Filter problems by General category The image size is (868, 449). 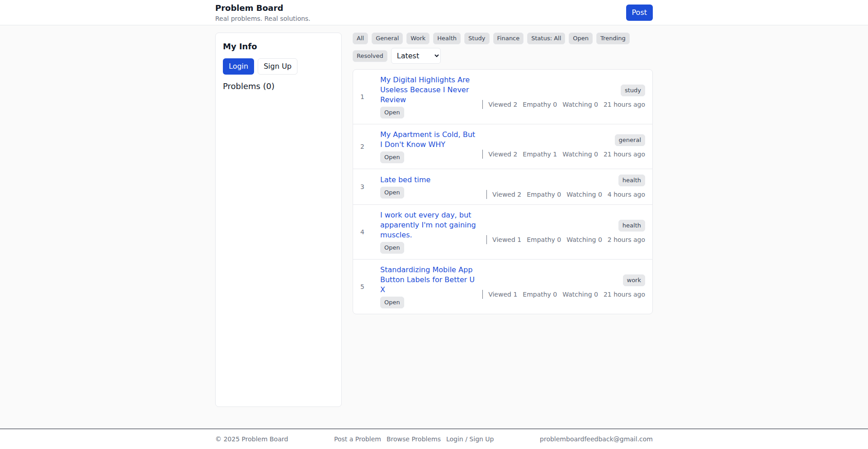click(x=387, y=38)
